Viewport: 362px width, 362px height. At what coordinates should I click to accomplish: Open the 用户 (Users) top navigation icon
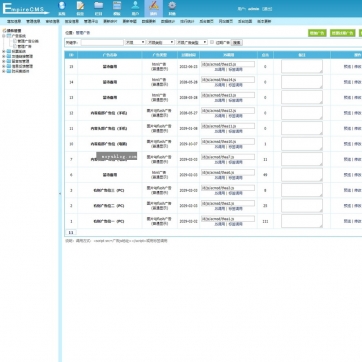tap(135, 8)
